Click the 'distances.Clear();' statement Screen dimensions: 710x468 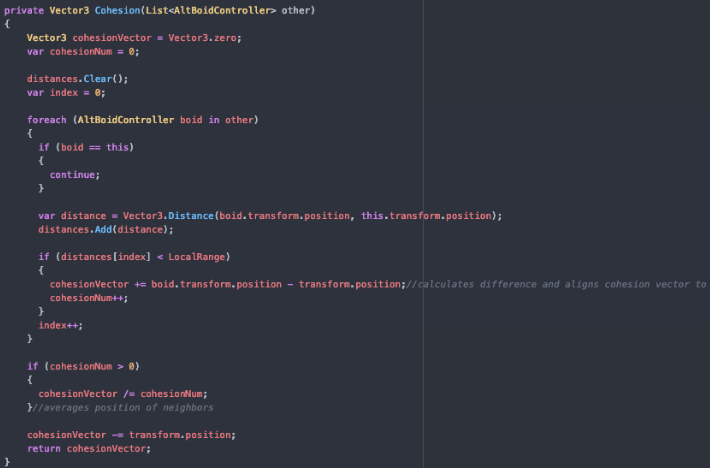(x=77, y=79)
